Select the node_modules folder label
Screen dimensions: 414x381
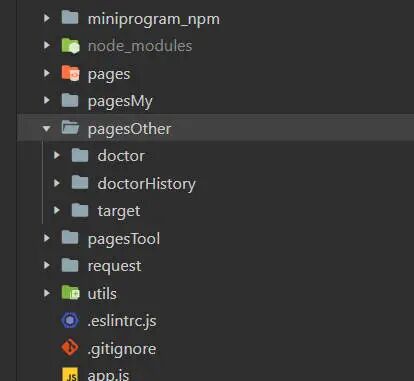click(140, 46)
